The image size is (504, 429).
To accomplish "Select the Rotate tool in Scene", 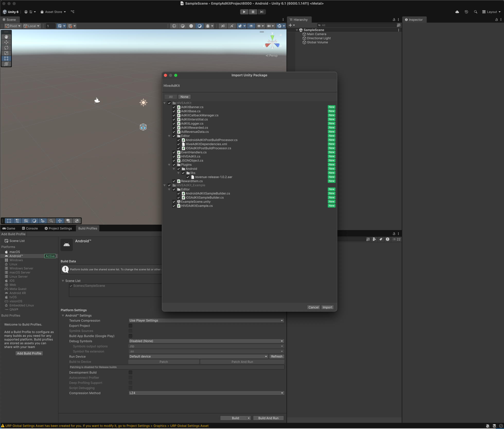I will click(6, 48).
